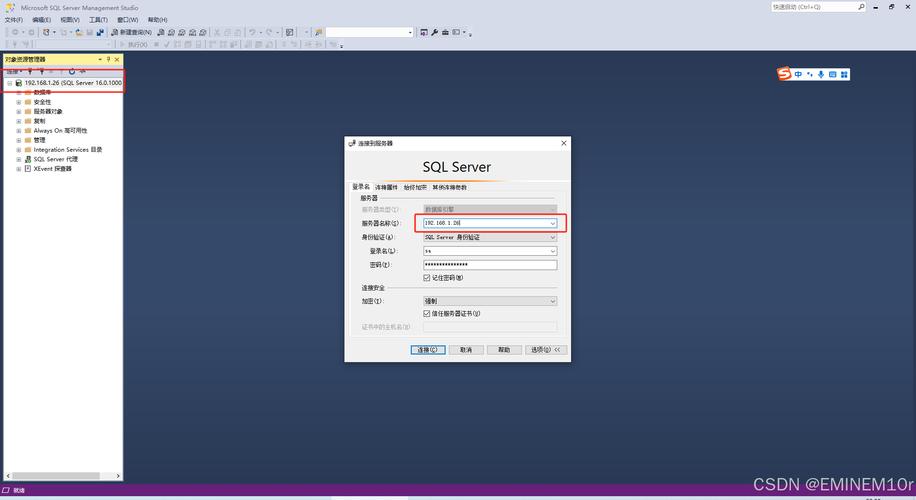Screen dimensions: 916x500
Task: Open the server name dropdown in the dialog
Action: 552,223
